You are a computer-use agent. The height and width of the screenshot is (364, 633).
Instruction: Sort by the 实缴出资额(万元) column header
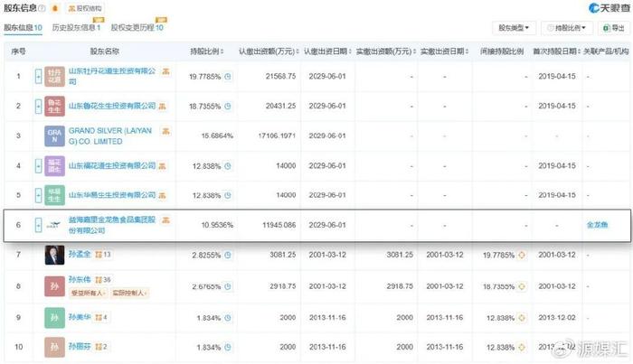pos(385,51)
